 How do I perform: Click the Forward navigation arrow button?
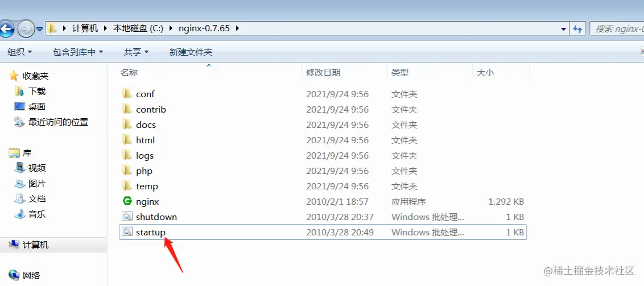point(26,29)
